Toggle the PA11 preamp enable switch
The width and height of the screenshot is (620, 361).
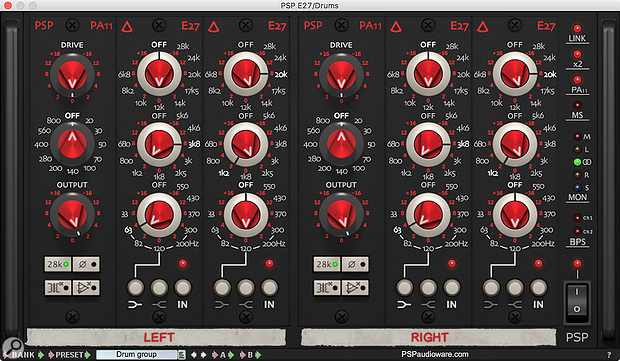coord(577,80)
